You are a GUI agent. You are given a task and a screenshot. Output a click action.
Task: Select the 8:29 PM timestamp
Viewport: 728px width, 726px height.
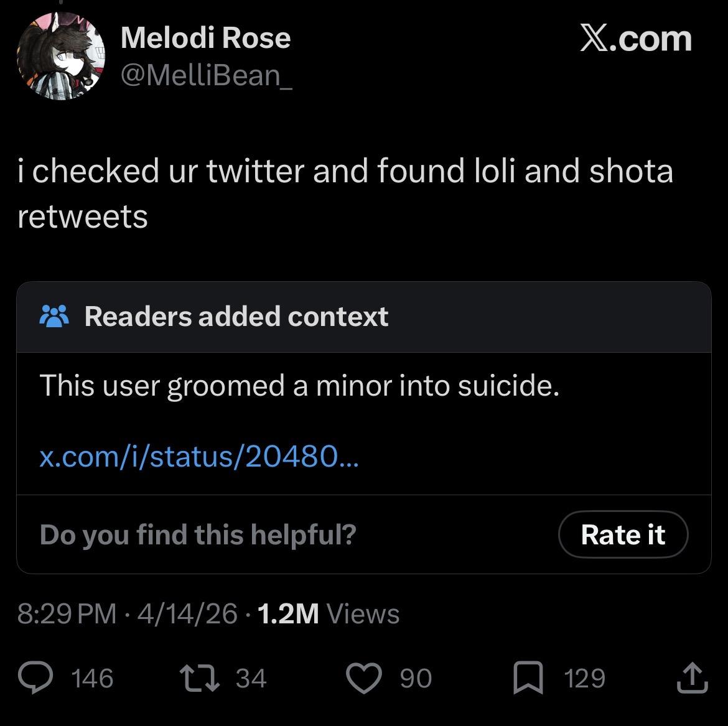click(67, 614)
